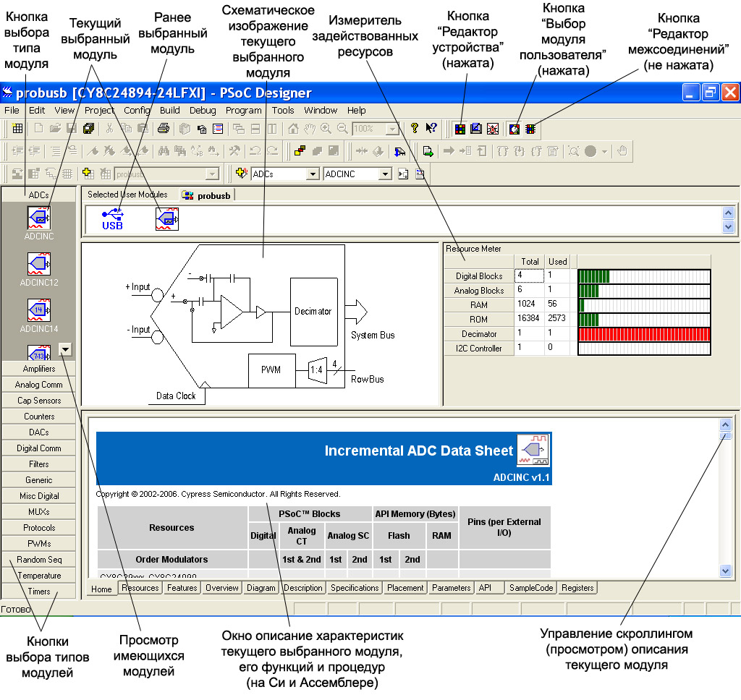Open the Registers tab

577,588
